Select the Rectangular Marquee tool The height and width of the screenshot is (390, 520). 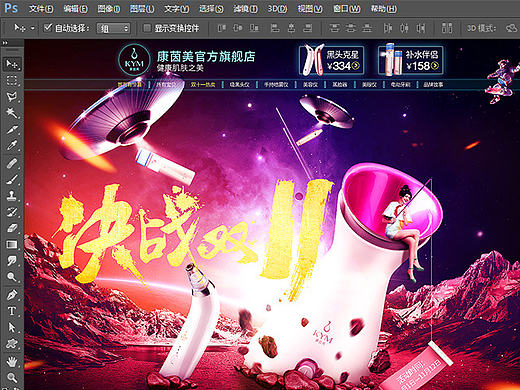click(12, 80)
